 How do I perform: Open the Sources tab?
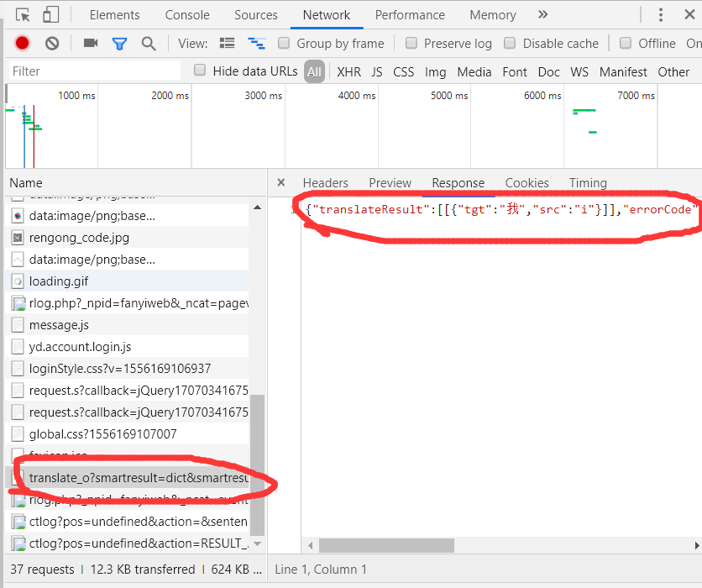pos(256,15)
